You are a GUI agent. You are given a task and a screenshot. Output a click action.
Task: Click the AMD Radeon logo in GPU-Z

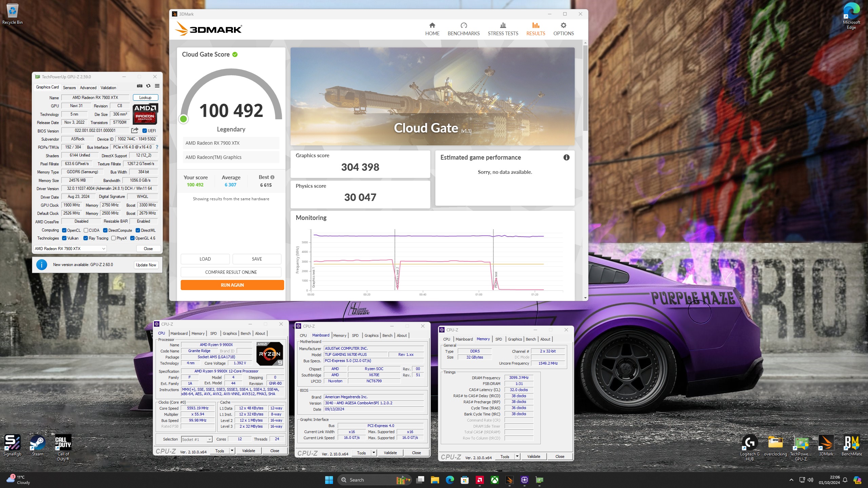145,114
